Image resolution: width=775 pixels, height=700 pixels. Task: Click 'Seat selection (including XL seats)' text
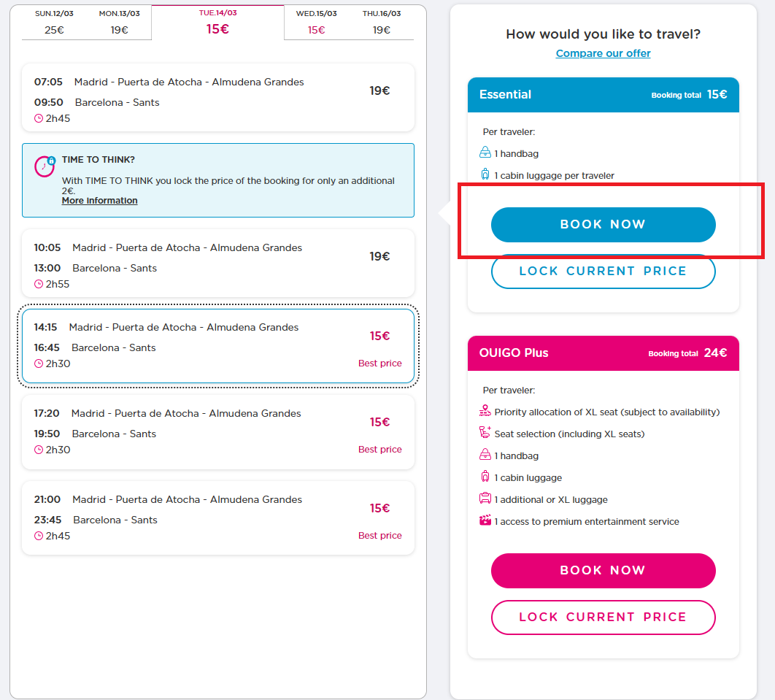coord(569,434)
